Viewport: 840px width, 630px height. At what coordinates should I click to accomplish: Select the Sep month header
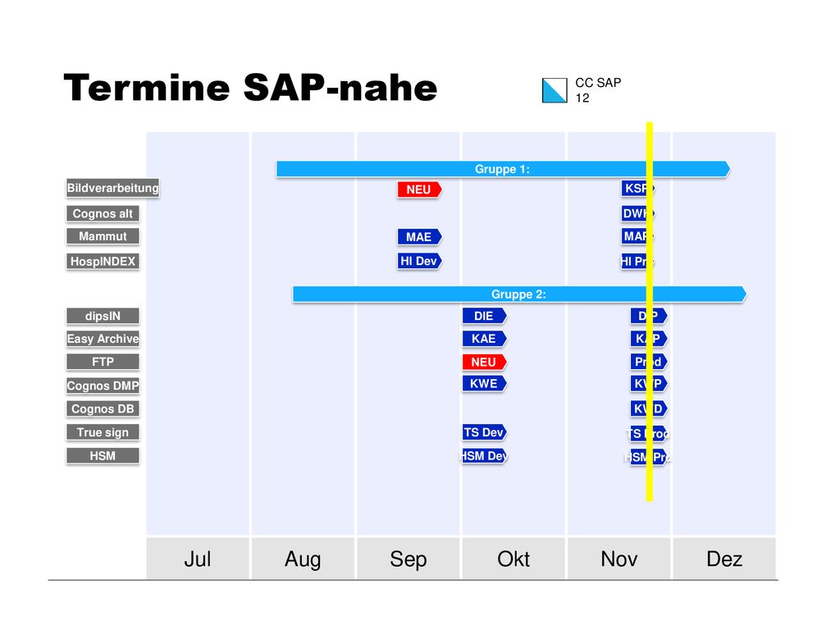pos(409,559)
